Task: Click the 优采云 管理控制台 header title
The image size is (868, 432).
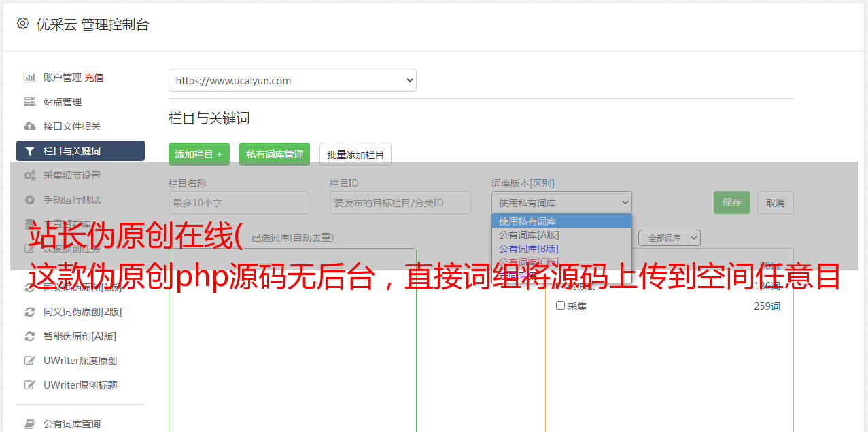Action: (x=92, y=24)
